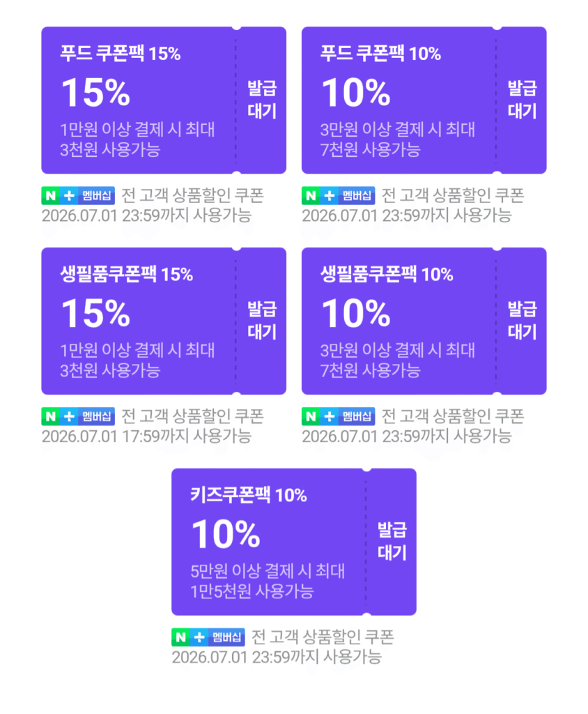Open the 푸드 쿠폰팩 15% coupon title

click(x=121, y=53)
